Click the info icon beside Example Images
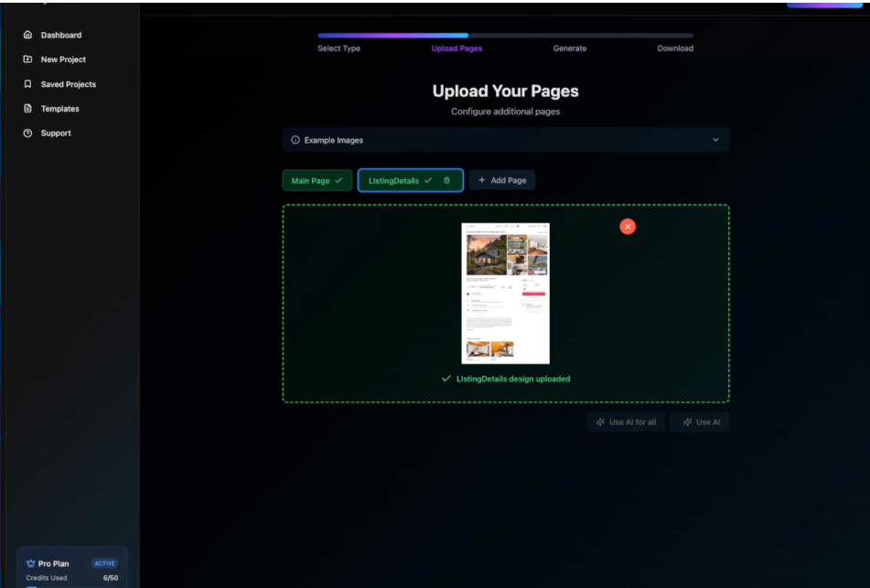The width and height of the screenshot is (870, 588). (x=295, y=139)
